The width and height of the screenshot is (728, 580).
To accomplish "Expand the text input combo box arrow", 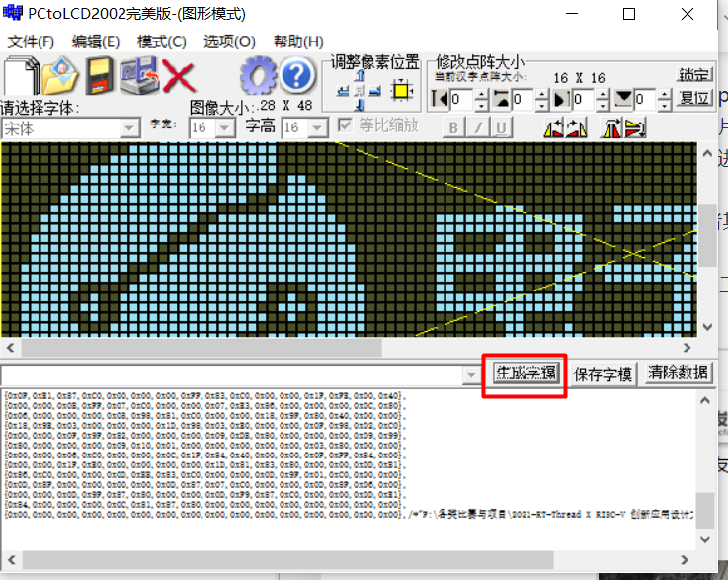I will [471, 374].
